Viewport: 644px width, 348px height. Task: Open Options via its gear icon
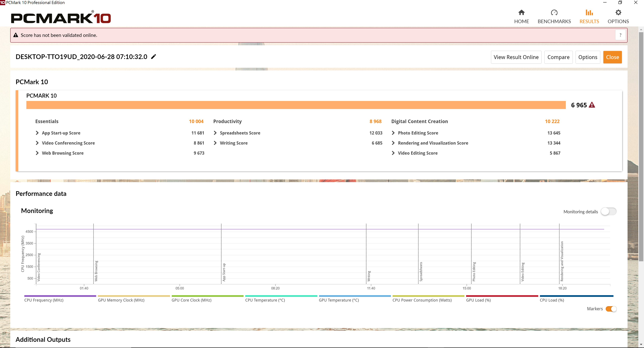coord(618,12)
